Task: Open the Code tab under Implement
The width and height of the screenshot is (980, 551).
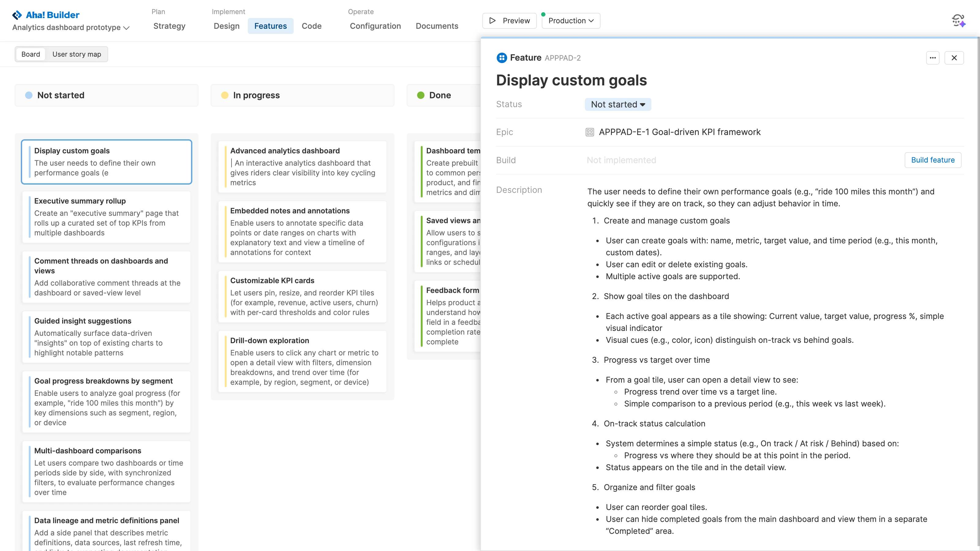Action: 311,26
